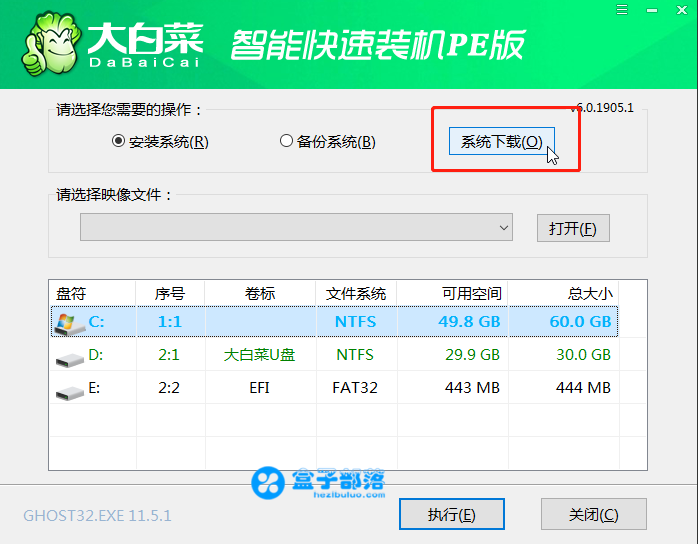Click the 卷标 column header
The height and width of the screenshot is (544, 698).
[x=260, y=293]
